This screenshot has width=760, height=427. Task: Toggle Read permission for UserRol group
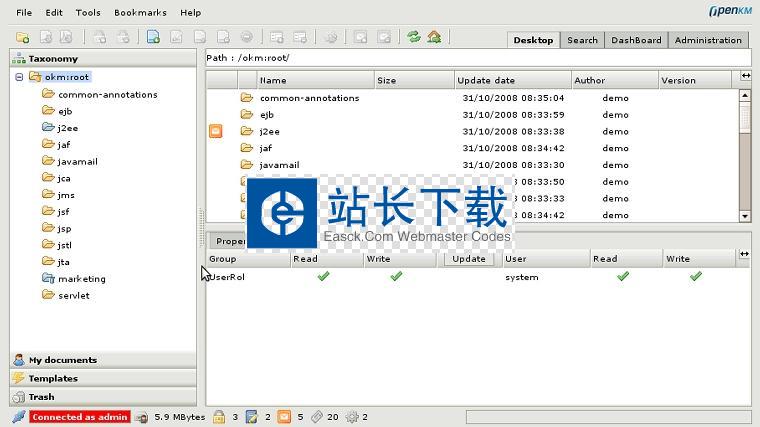coord(323,276)
